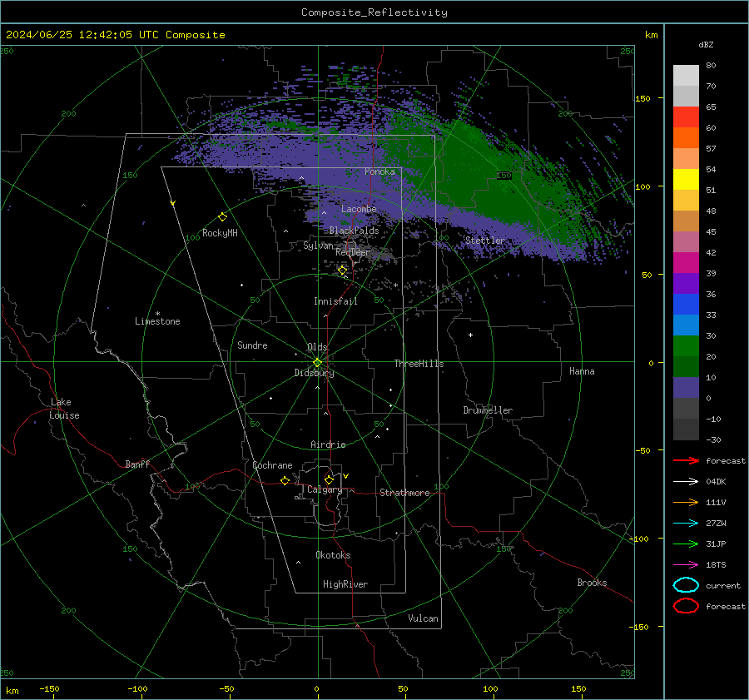Click the Stettler city label
The width and height of the screenshot is (749, 700).
pos(485,241)
